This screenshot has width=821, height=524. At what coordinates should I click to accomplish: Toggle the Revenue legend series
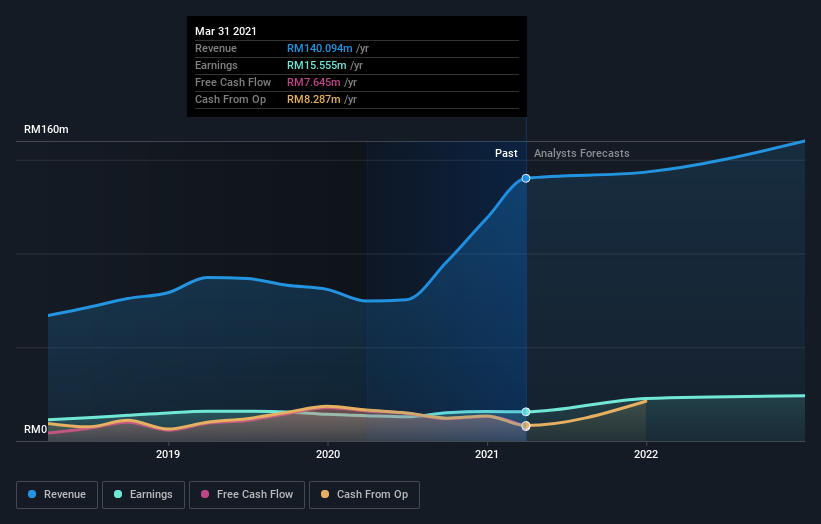57,495
